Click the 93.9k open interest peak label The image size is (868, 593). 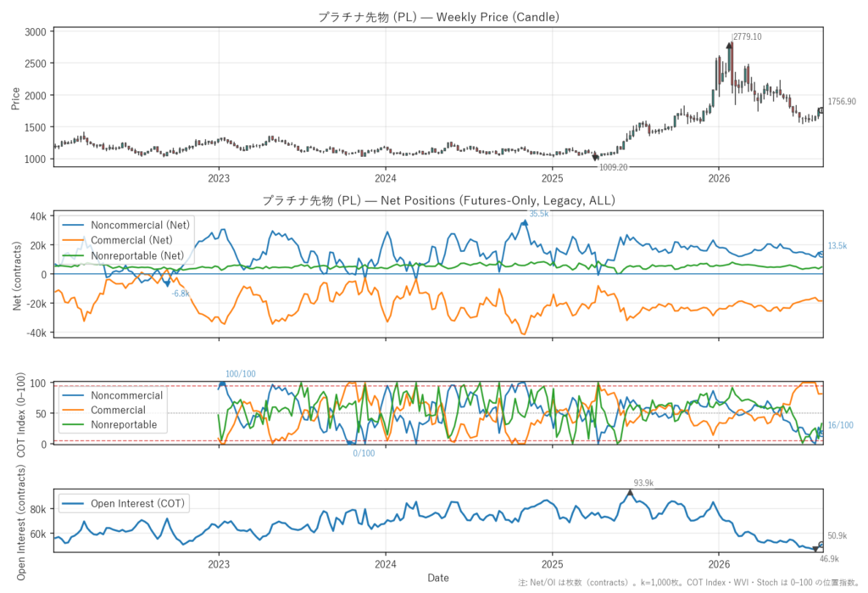point(644,484)
